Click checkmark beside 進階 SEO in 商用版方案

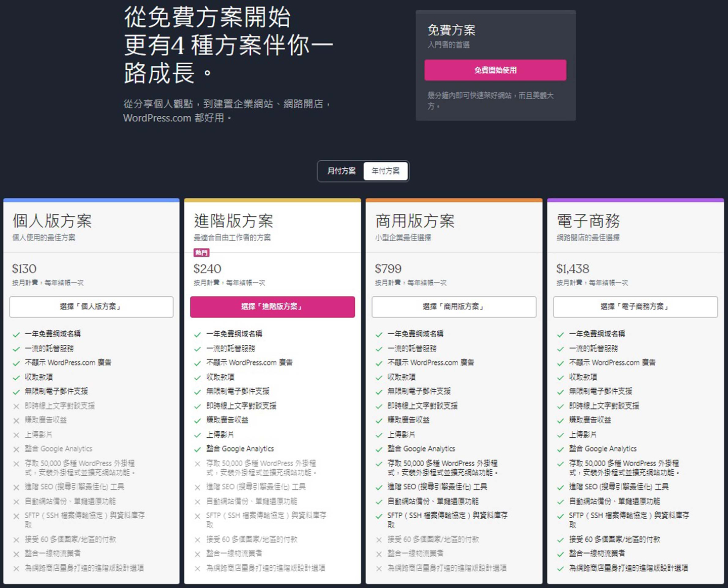[x=379, y=487]
